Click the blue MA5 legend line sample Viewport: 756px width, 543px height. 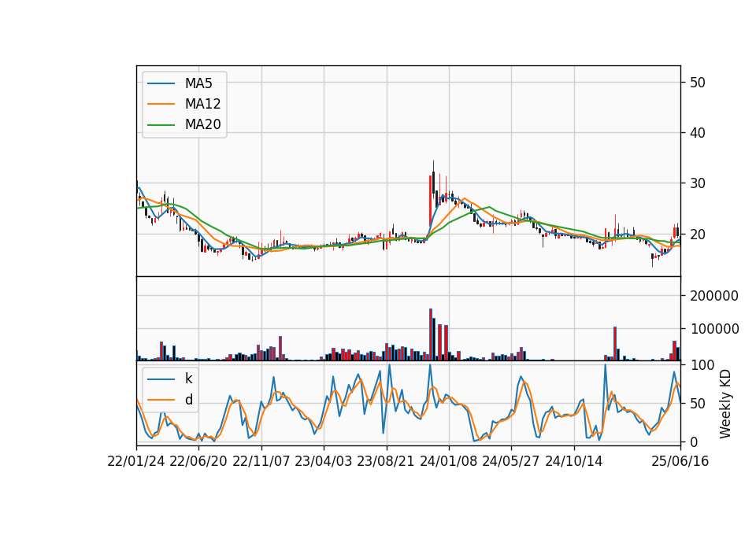(161, 83)
